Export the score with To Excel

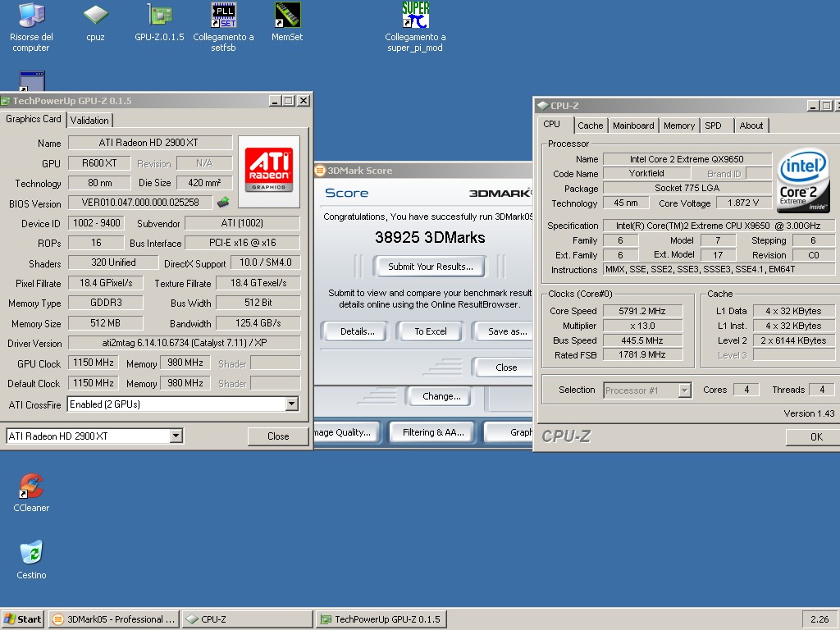[x=430, y=331]
